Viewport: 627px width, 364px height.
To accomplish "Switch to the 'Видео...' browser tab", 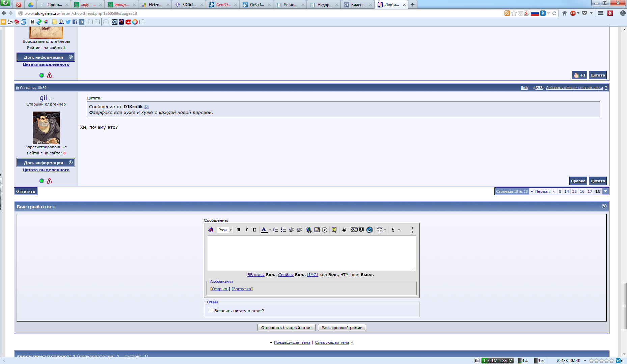I will 358,5.
